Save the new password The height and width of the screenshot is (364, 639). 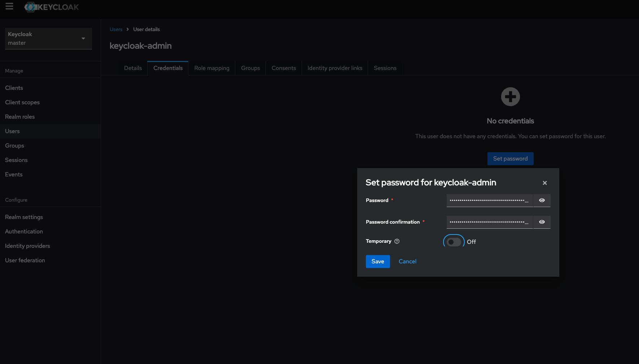point(378,262)
